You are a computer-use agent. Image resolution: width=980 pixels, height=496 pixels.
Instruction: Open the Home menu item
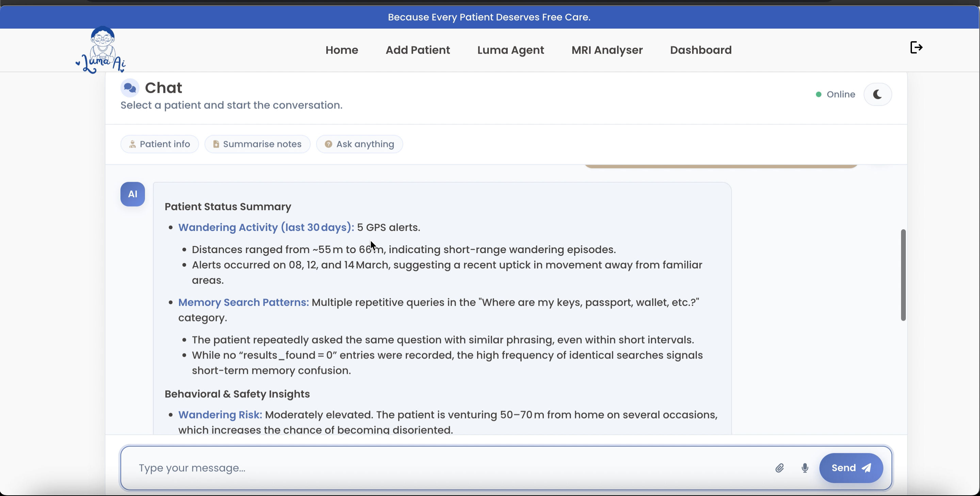[x=342, y=50]
